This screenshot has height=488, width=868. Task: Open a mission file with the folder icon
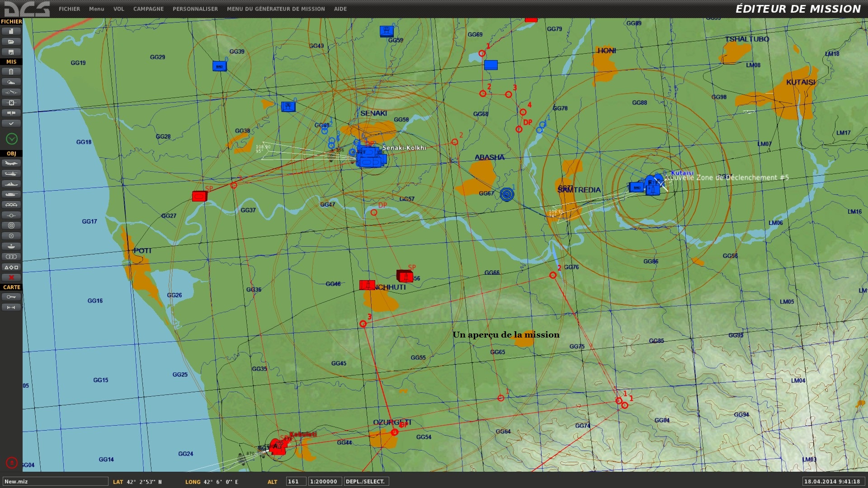pyautogui.click(x=11, y=42)
